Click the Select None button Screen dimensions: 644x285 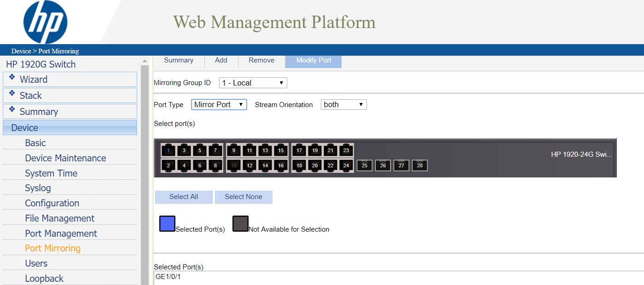point(244,197)
